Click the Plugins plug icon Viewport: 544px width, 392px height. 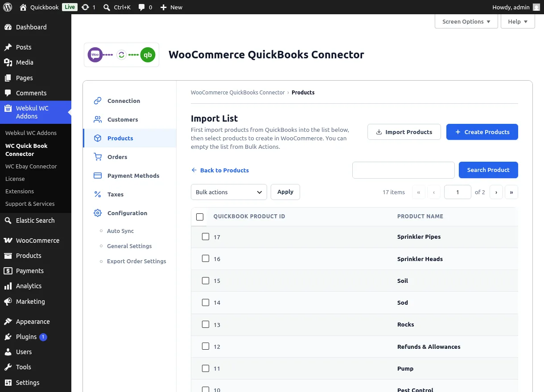click(8, 337)
